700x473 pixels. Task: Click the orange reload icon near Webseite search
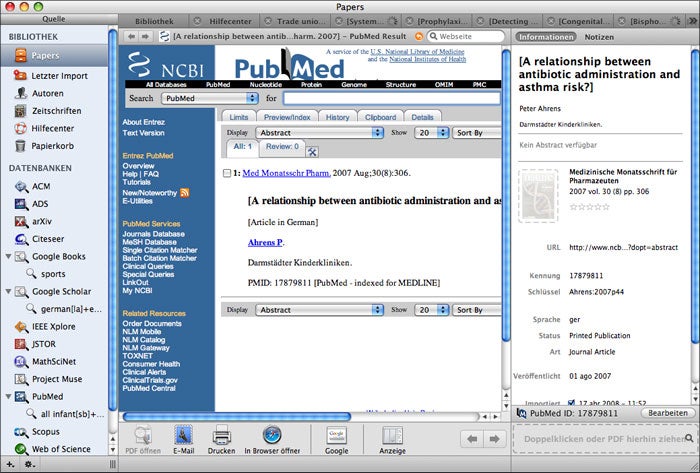pos(419,37)
